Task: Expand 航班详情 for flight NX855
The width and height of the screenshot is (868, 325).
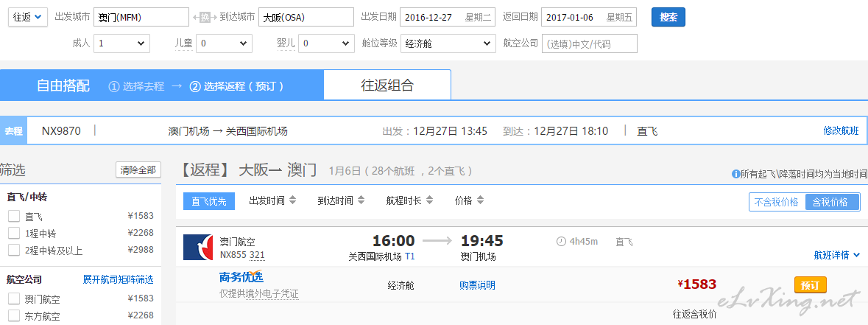Action: coord(837,255)
